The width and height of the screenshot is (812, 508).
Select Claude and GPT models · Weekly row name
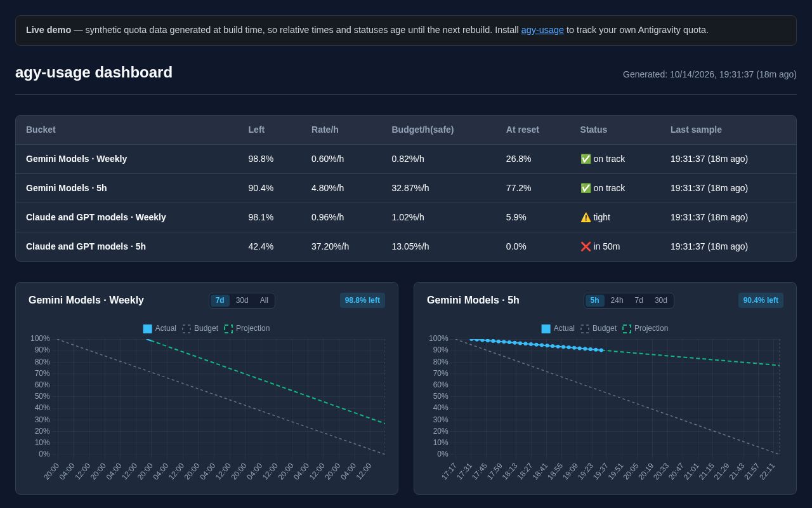96,217
